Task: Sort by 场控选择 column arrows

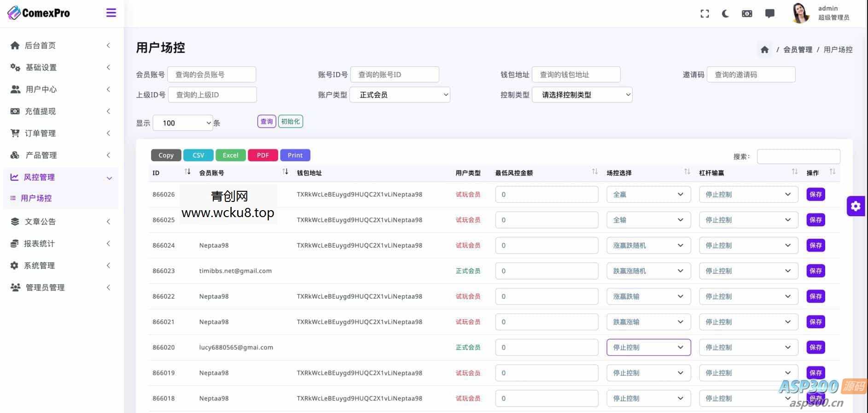Action: coord(687,172)
